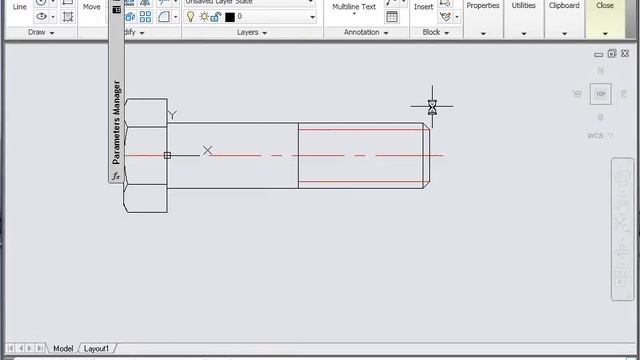The height and width of the screenshot is (360, 640).
Task: Expand the Layers panel
Action: click(x=252, y=32)
